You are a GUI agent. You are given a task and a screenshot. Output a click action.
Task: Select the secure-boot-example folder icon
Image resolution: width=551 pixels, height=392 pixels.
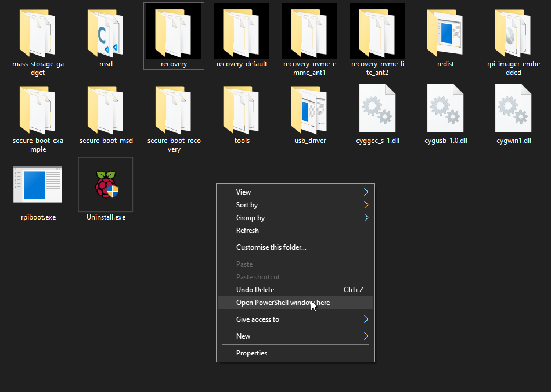click(38, 110)
